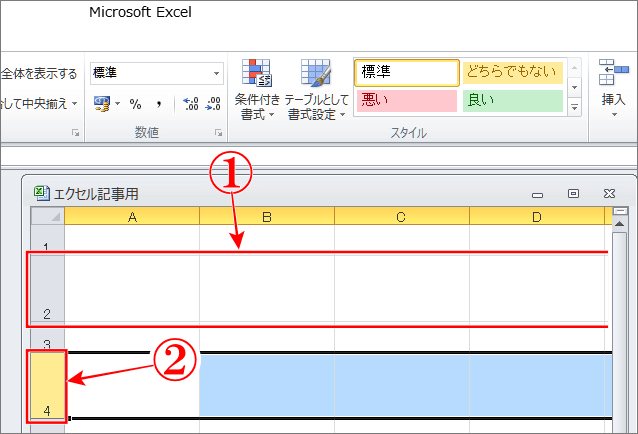
Task: Select column B header
Action: pyautogui.click(x=267, y=216)
